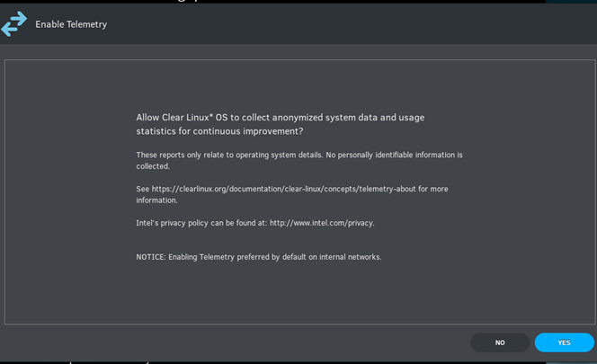Open the intel.com privacy policy URL
The width and height of the screenshot is (597, 364).
pyautogui.click(x=321, y=223)
